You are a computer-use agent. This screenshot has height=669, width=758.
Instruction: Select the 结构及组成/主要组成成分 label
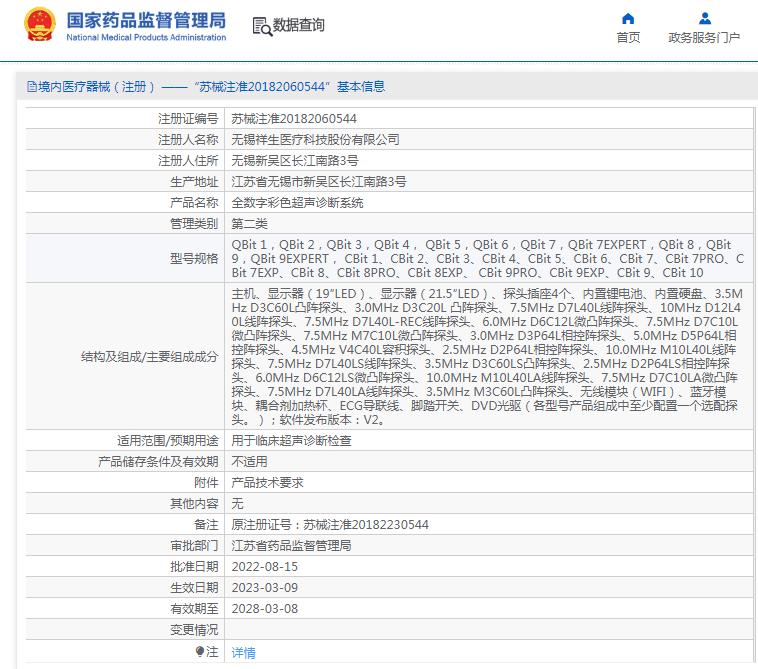149,357
